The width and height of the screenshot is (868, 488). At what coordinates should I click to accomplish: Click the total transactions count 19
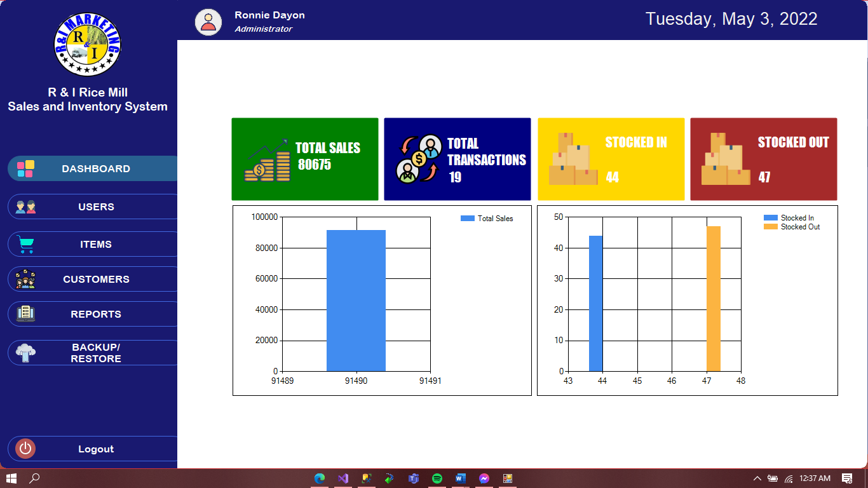[455, 178]
